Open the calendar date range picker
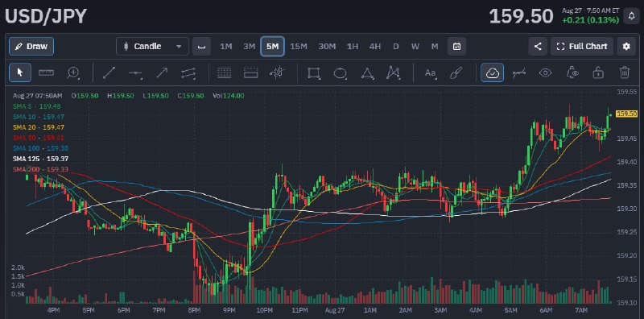The height and width of the screenshot is (319, 644). pyautogui.click(x=456, y=47)
